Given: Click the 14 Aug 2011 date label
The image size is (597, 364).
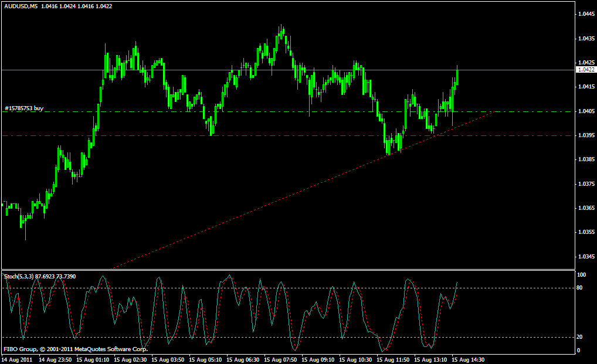Looking at the screenshot, I should (x=17, y=360).
